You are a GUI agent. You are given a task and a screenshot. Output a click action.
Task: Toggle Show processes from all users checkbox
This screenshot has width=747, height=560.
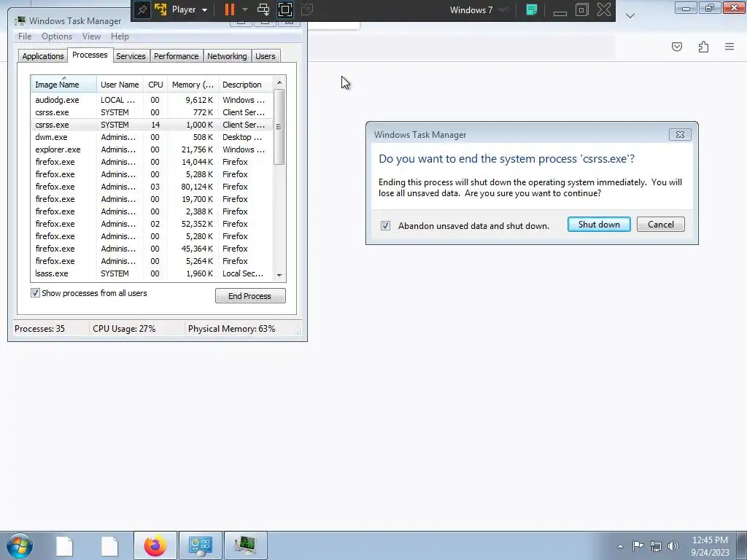pos(35,293)
